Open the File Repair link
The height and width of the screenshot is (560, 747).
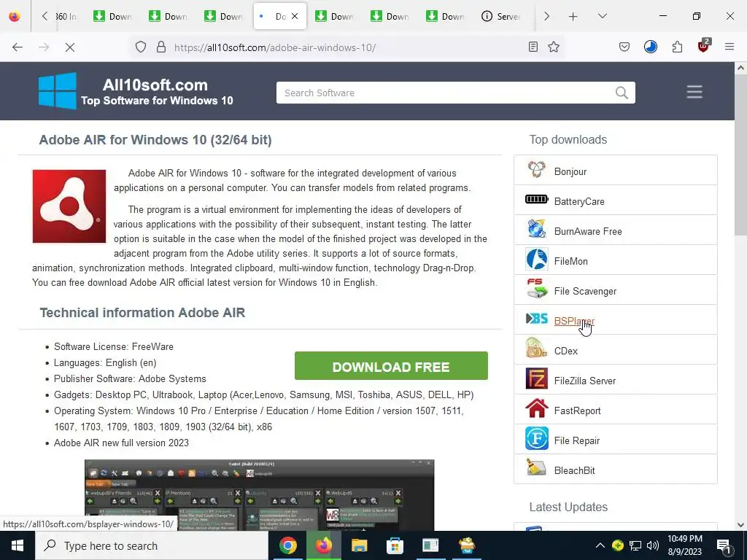coord(577,440)
